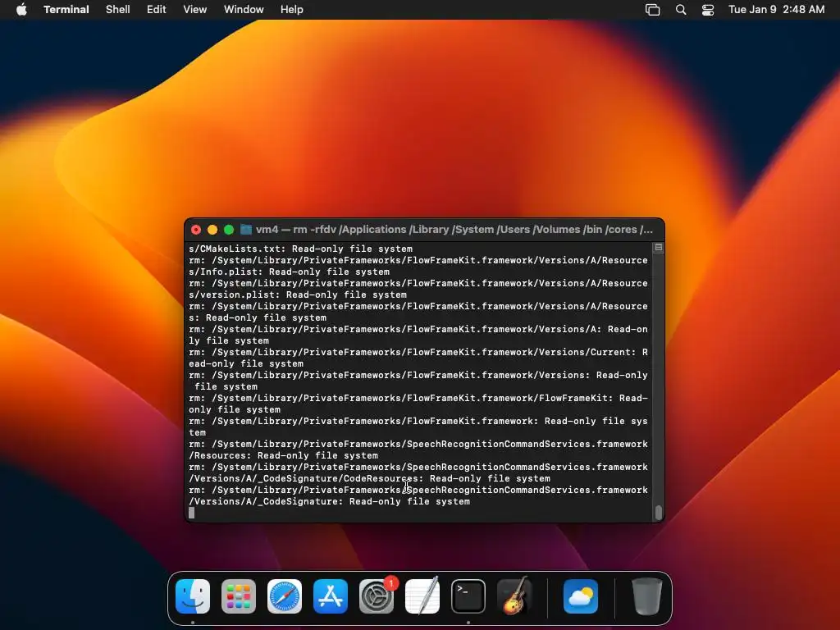Viewport: 840px width, 630px height.
Task: Click the Terminal icon in the Dock
Action: tap(468, 596)
